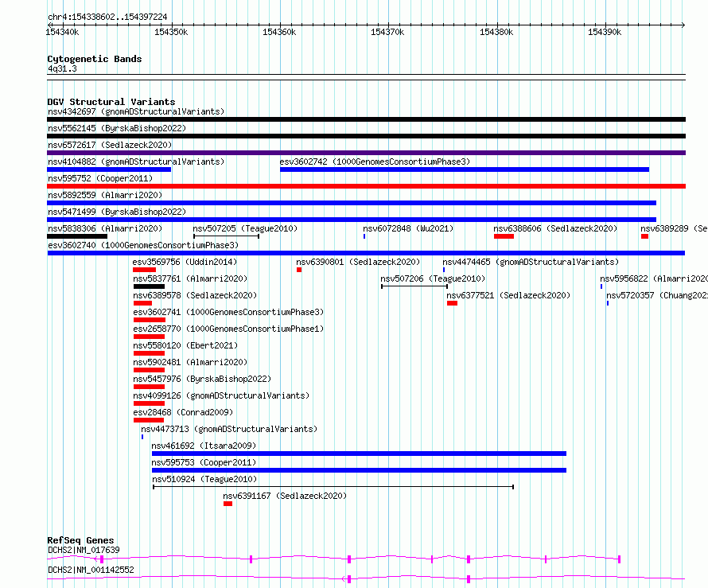Click the nsv4474465 gnomAD variant label
Image resolution: width=708 pixels, height=588 pixels.
[x=531, y=262]
